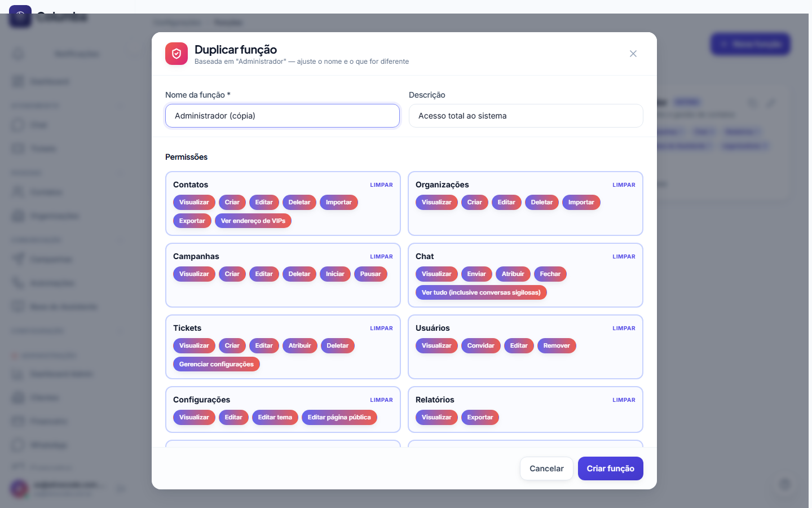This screenshot has height=508, width=812.
Task: Toggle Deletar permission under Campanhas
Action: pyautogui.click(x=299, y=274)
